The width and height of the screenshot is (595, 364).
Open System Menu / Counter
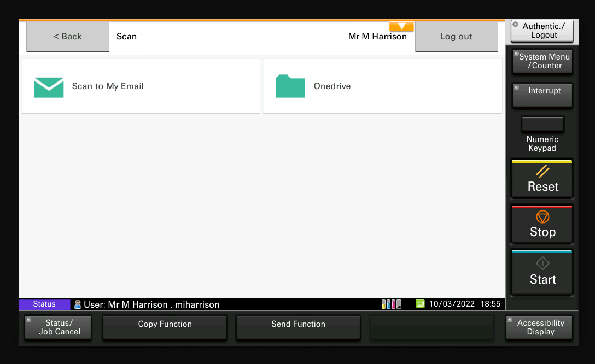pos(542,61)
